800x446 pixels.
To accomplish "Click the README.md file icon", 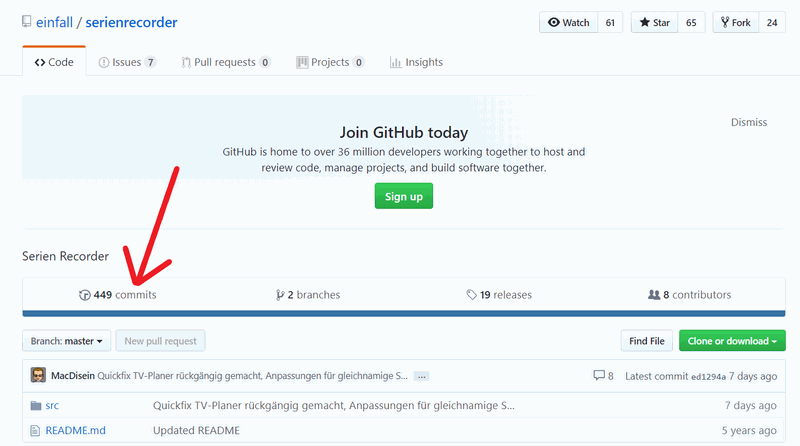I will click(35, 431).
